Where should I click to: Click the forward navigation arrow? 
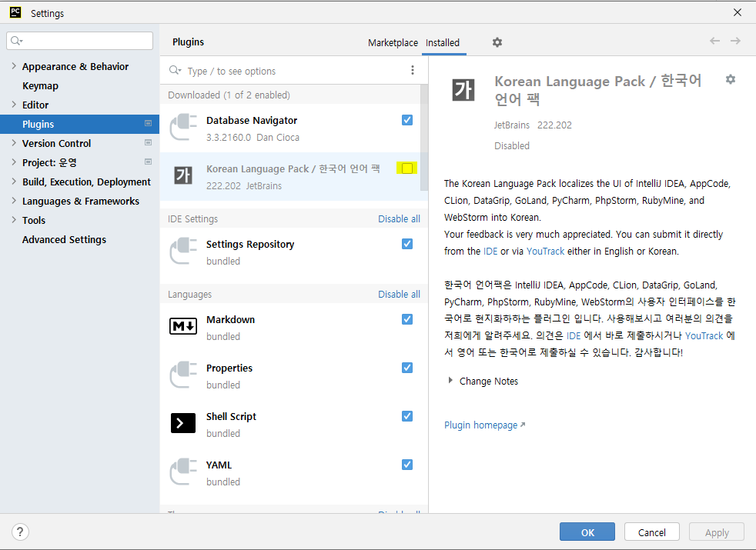tap(735, 41)
